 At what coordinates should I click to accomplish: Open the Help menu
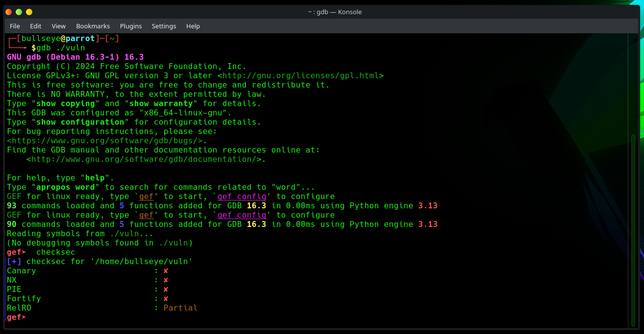click(x=193, y=26)
